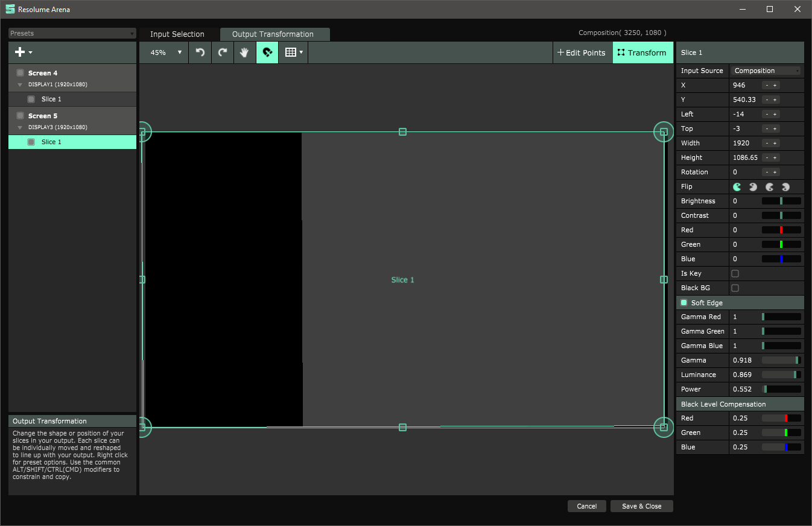Toggle the Soft Edge option
The height and width of the screenshot is (526, 812).
click(684, 303)
